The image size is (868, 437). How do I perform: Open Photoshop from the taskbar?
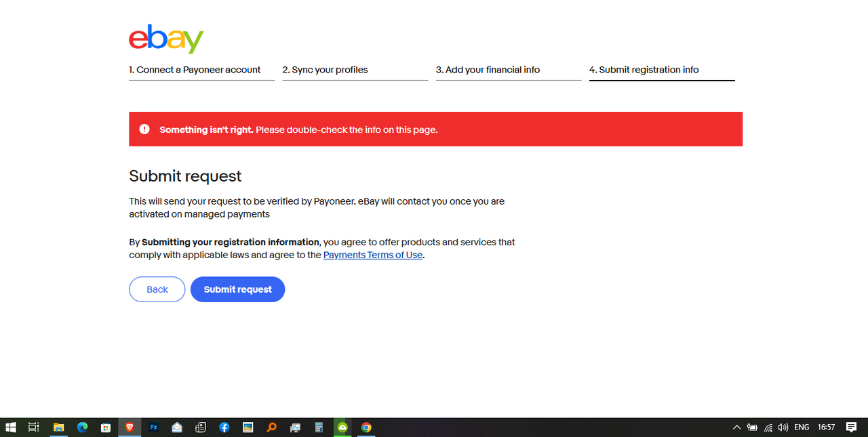pyautogui.click(x=153, y=428)
